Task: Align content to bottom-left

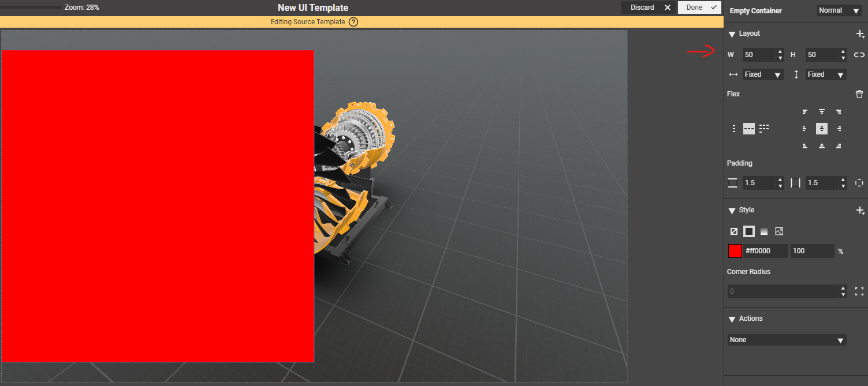Action: 805,146
